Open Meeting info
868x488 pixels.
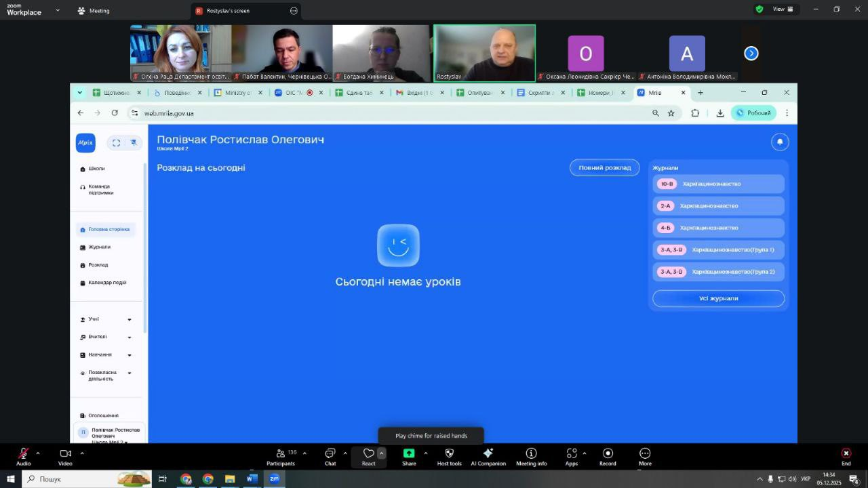[x=531, y=457]
